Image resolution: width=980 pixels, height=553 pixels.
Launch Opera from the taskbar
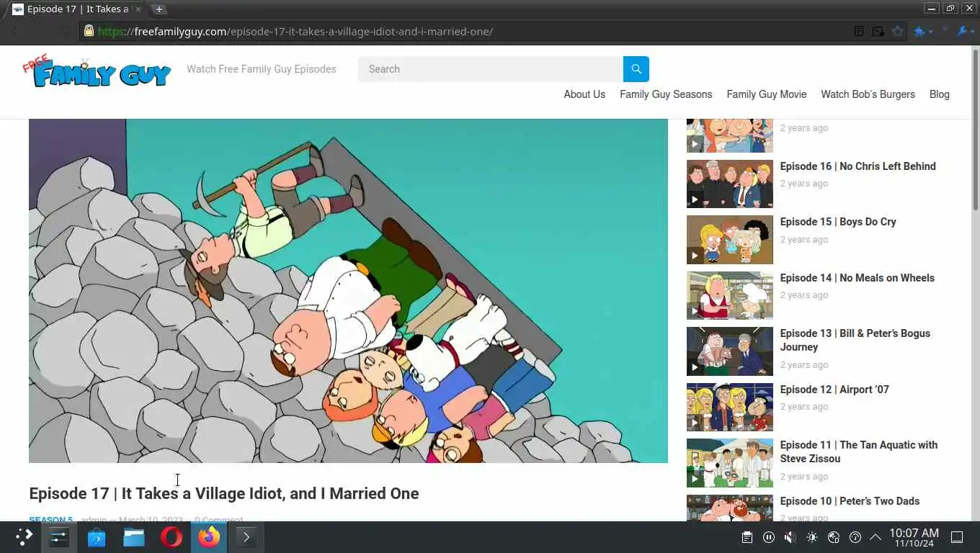click(x=171, y=537)
